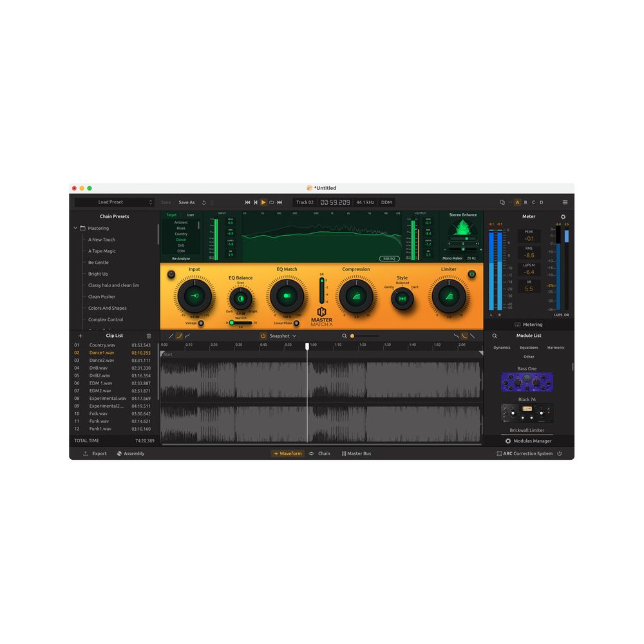
Task: Click the search icon in Module List
Action: point(495,336)
